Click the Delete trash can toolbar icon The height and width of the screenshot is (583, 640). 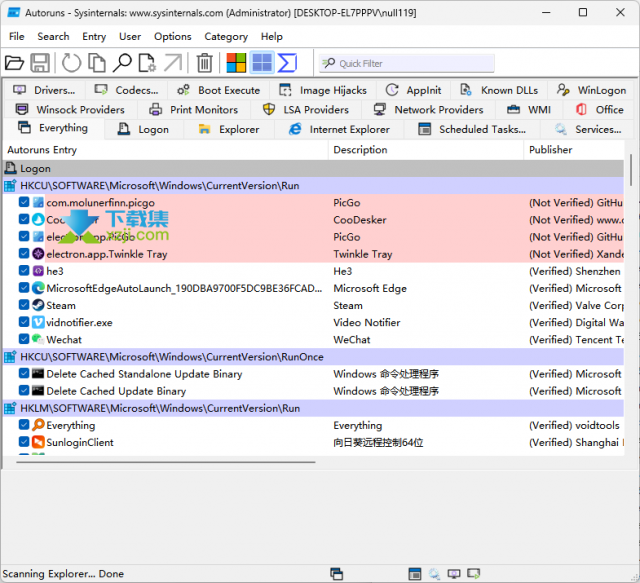tap(204, 63)
